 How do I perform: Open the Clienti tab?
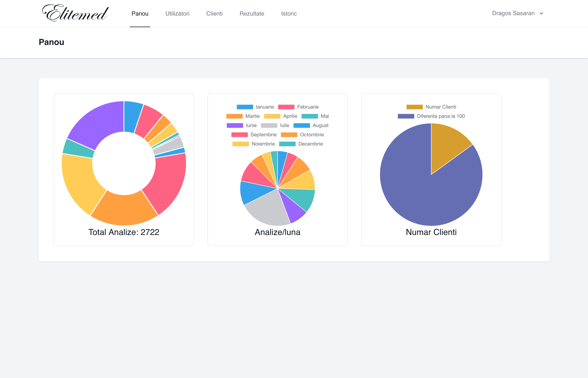214,13
